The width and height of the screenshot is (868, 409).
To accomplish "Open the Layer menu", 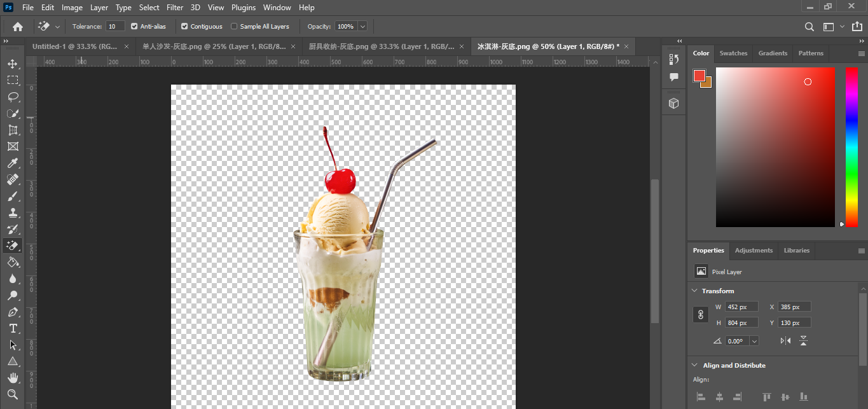I will (99, 8).
